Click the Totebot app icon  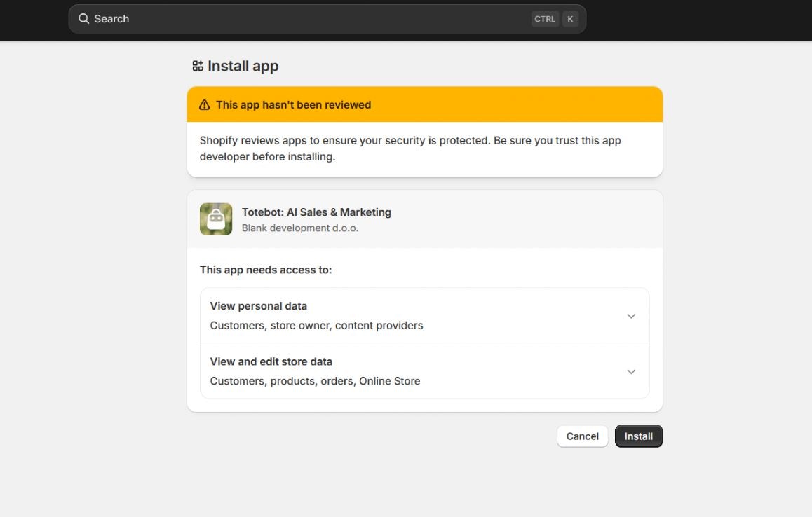click(x=216, y=219)
